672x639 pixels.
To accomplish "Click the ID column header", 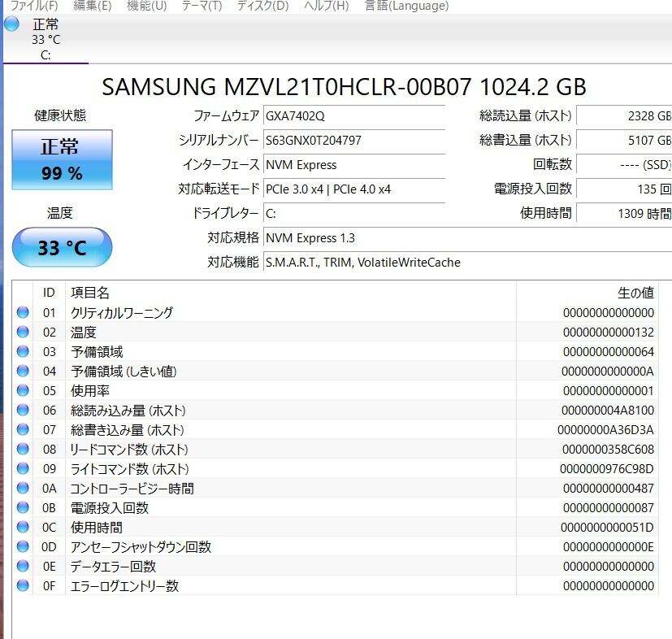I will tap(49, 293).
